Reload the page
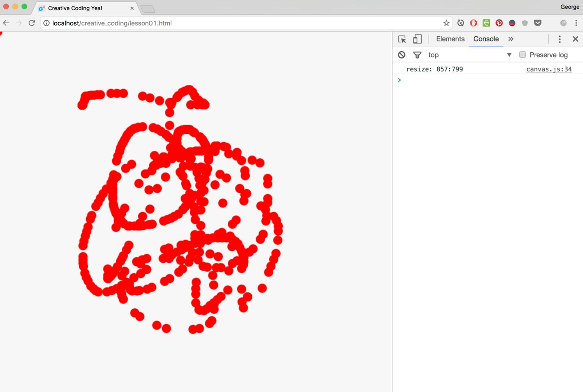Viewport: 583px width, 392px height. coord(32,23)
